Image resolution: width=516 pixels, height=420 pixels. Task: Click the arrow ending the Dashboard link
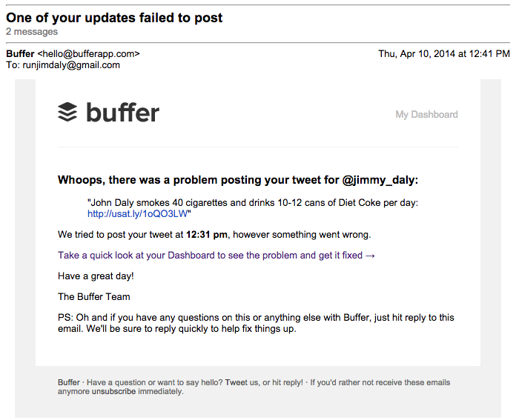pos(371,256)
